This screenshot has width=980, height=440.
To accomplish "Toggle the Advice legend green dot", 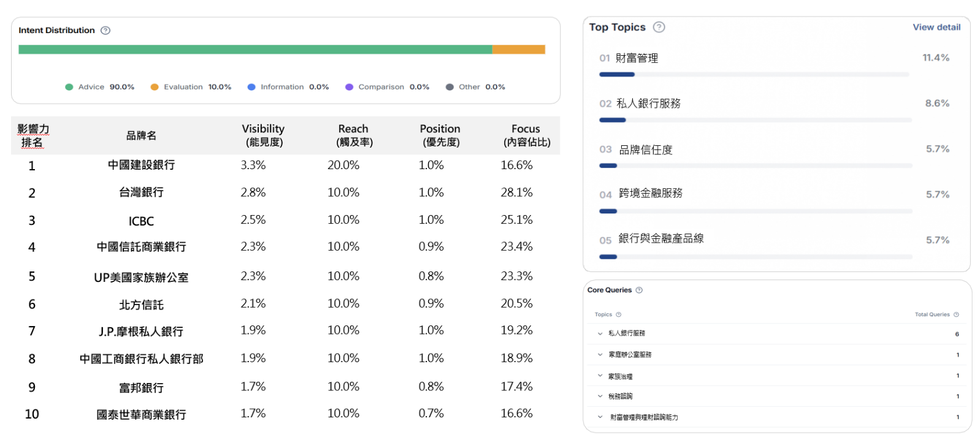I will click(x=69, y=87).
